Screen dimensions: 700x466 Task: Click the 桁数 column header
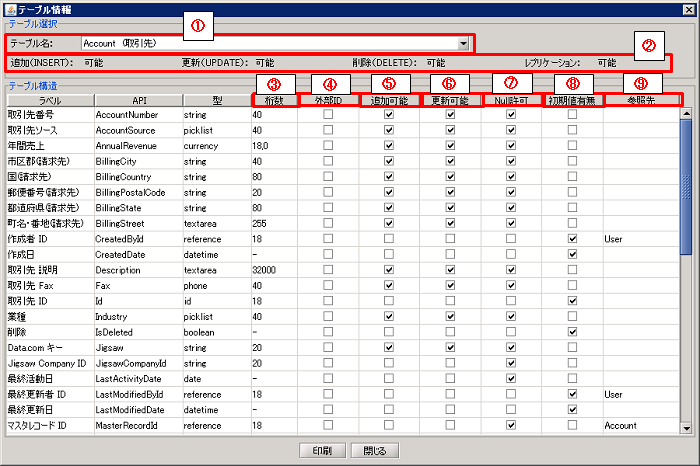click(x=275, y=100)
